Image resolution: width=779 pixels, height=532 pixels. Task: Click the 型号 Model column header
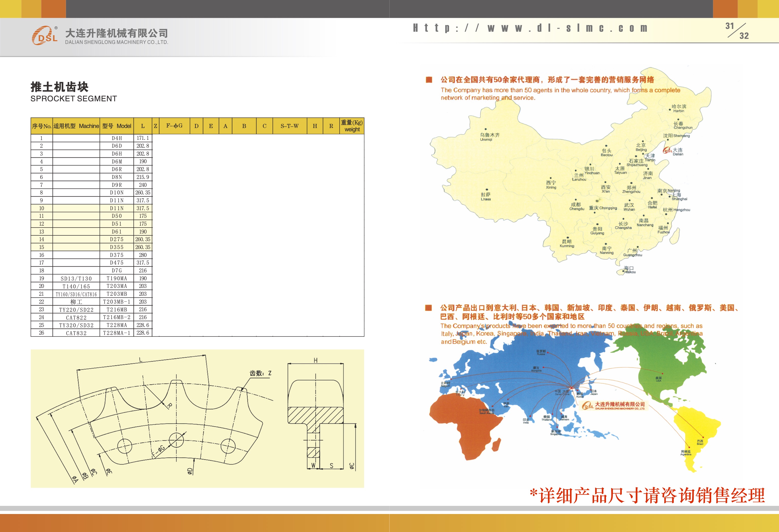point(117,126)
